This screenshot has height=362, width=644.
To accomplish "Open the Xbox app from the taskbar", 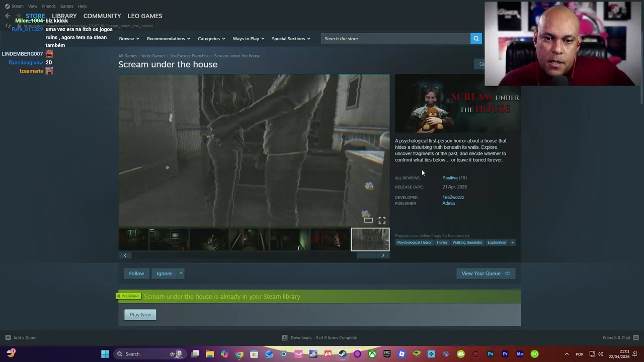I will [372, 354].
